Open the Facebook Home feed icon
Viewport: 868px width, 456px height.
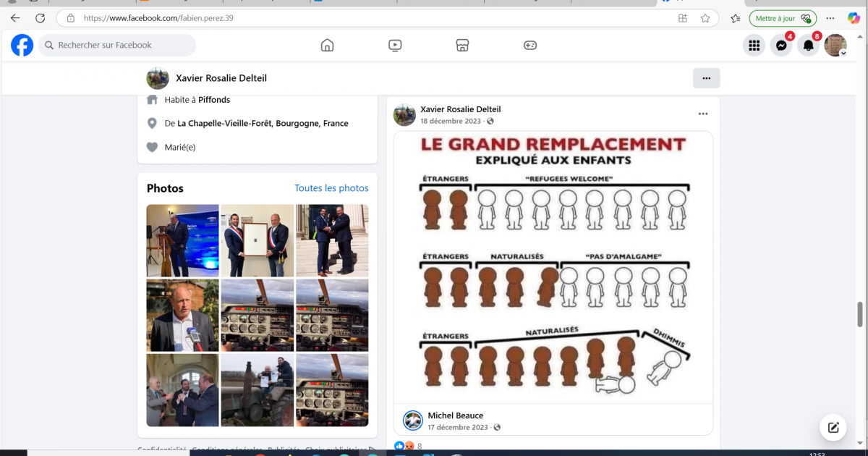coord(327,45)
